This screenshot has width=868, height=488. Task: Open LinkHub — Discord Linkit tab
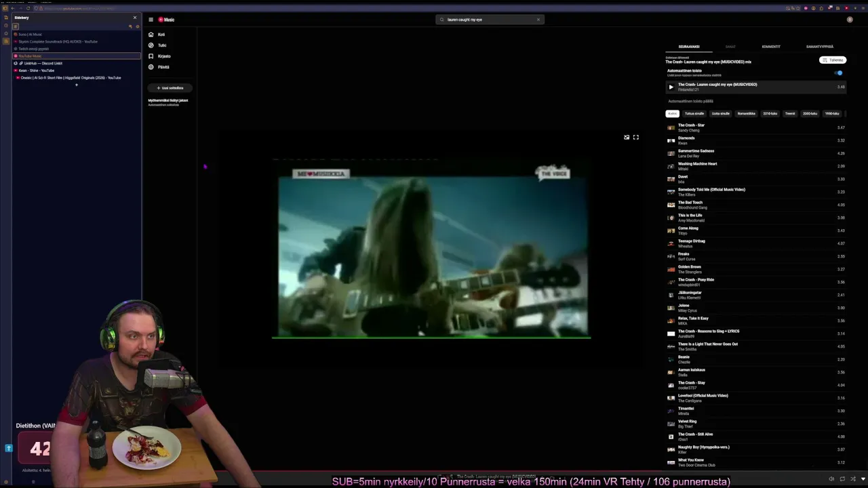pyautogui.click(x=76, y=64)
